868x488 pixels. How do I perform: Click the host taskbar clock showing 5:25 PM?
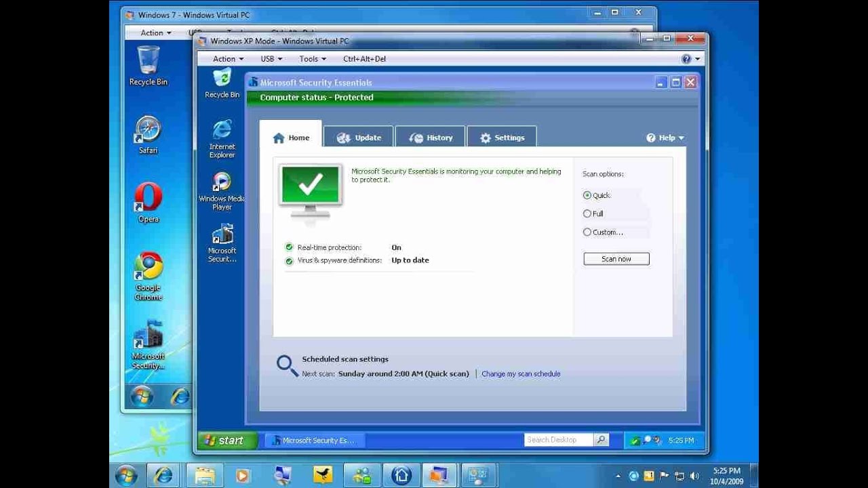(x=726, y=476)
